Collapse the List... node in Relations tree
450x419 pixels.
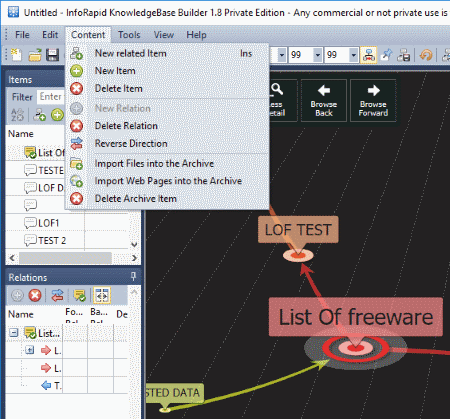tap(14, 332)
